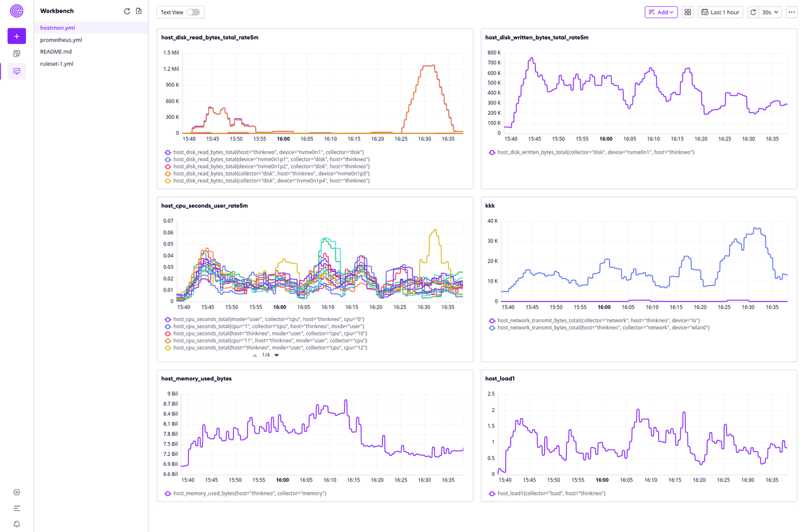Click the Last 1 hour time range button
This screenshot has height=532, width=806.
pyautogui.click(x=720, y=12)
